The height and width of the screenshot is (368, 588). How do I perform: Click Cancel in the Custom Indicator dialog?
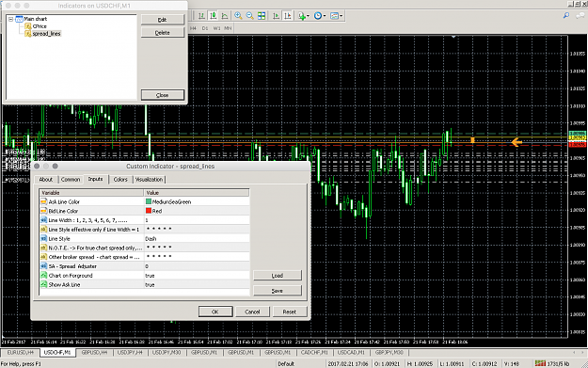[x=252, y=312]
